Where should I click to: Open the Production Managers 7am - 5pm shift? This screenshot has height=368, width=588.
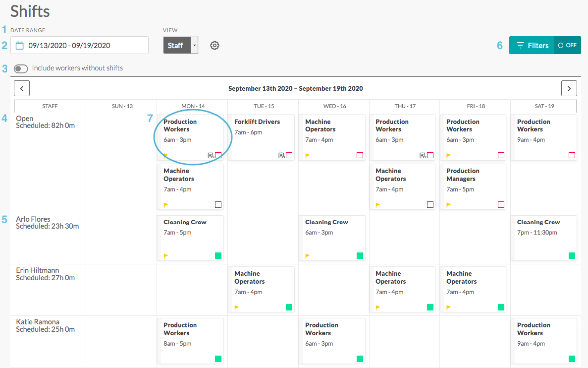click(x=473, y=186)
